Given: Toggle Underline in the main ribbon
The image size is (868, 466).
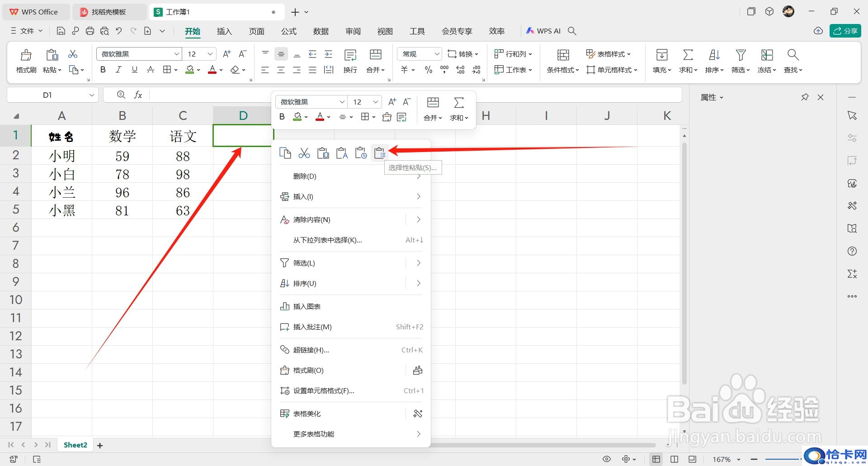Looking at the screenshot, I should pos(134,70).
